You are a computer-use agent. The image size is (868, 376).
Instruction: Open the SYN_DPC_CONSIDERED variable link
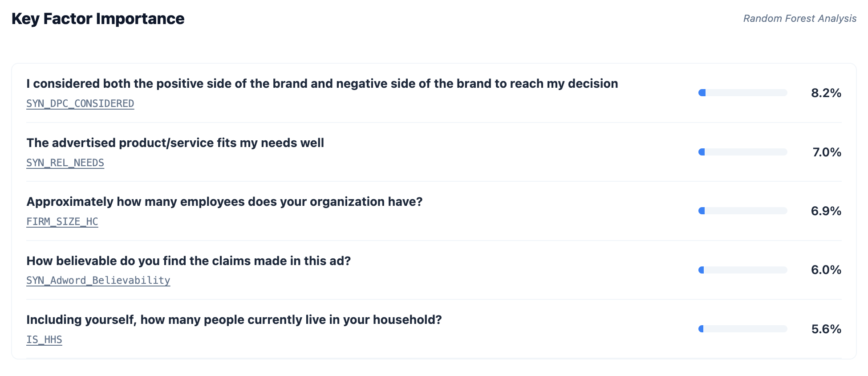(x=80, y=103)
